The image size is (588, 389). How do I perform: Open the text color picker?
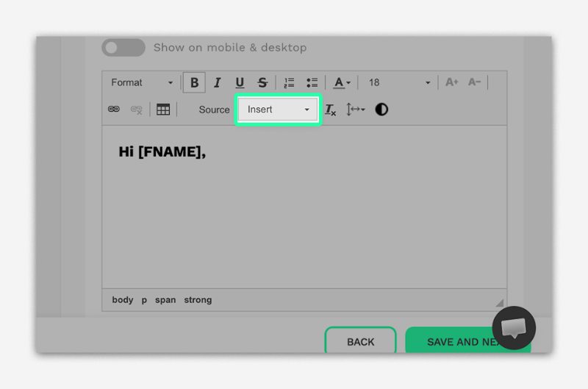coord(342,83)
